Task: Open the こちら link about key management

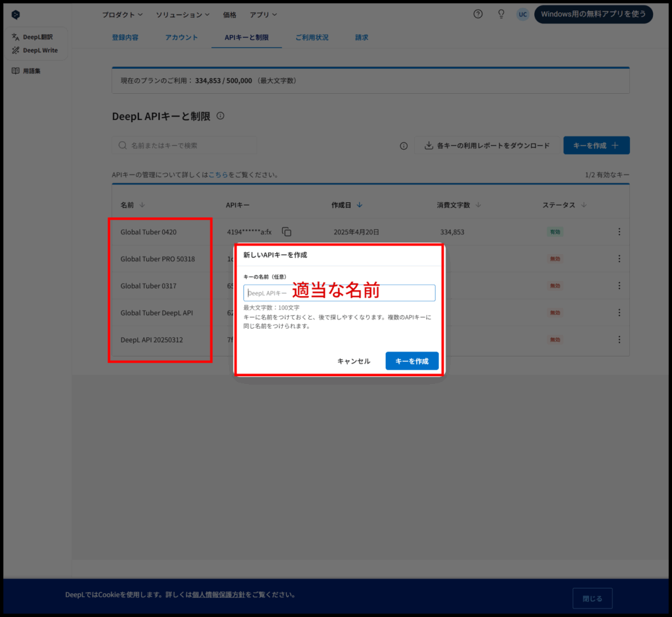Action: pyautogui.click(x=218, y=175)
